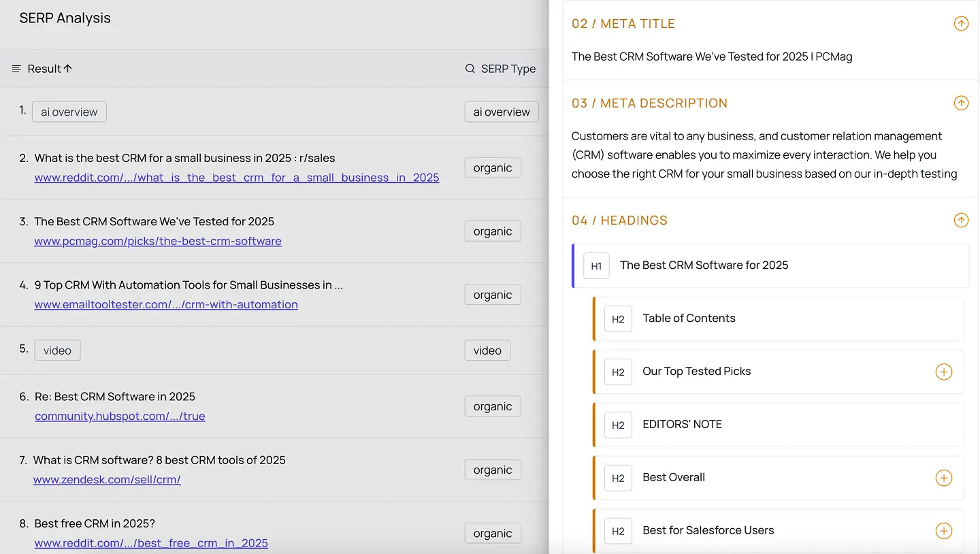Click the result title What is the best CRM for a small business
The image size is (980, 554).
[x=184, y=158]
